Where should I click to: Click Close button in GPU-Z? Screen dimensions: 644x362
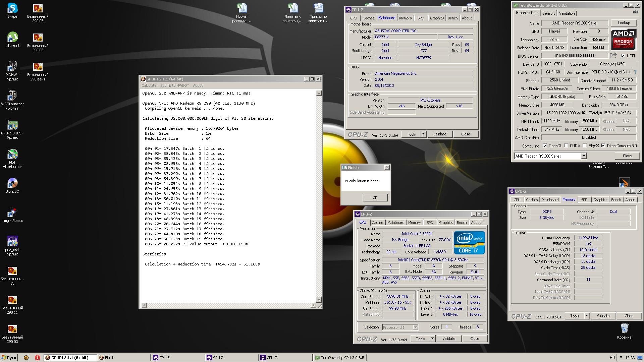[x=627, y=156]
